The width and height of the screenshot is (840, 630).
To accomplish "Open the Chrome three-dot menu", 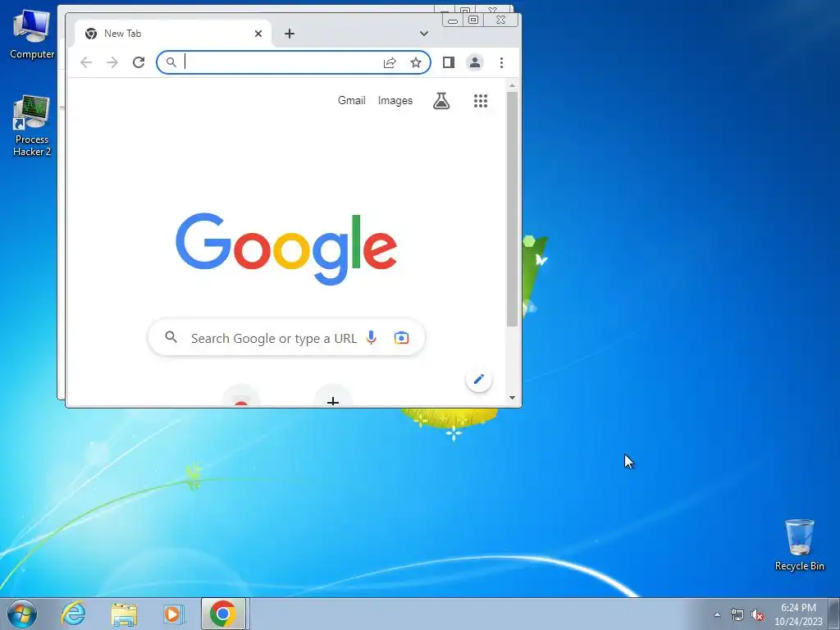I will [x=501, y=62].
